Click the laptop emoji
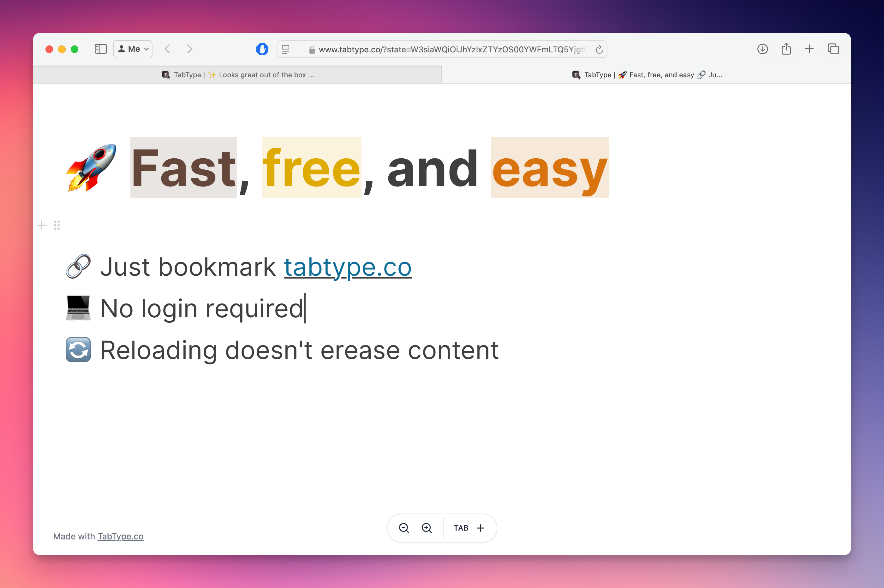 [x=78, y=308]
